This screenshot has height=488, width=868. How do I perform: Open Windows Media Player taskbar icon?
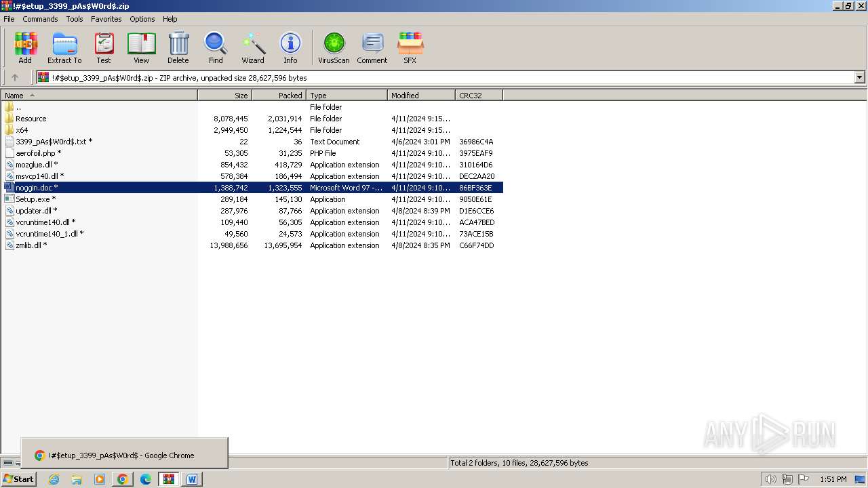100,479
